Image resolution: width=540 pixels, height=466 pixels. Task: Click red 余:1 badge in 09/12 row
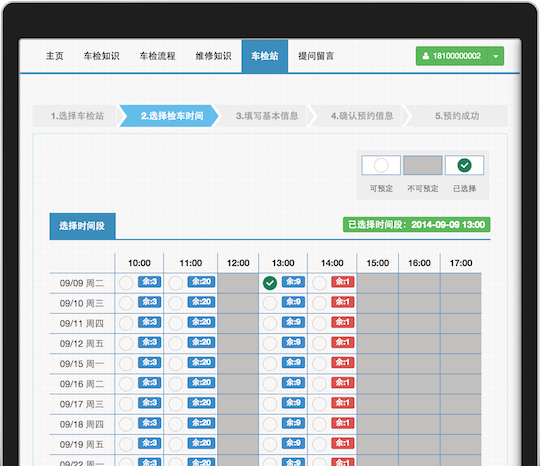click(x=343, y=342)
